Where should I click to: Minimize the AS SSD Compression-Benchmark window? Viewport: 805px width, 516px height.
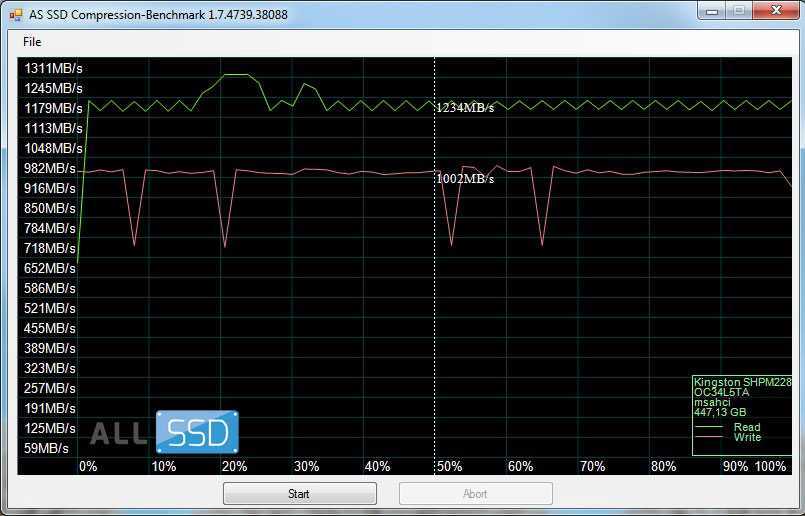(710, 11)
